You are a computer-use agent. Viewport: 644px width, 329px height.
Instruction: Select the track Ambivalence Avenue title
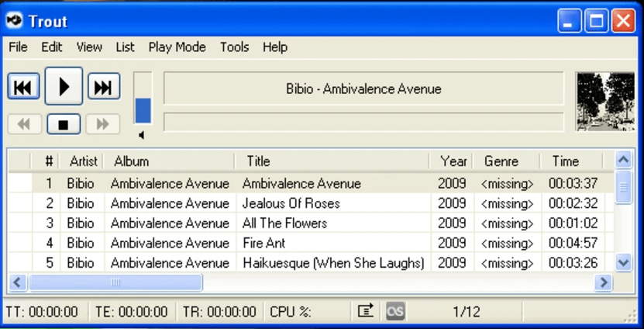(x=302, y=183)
